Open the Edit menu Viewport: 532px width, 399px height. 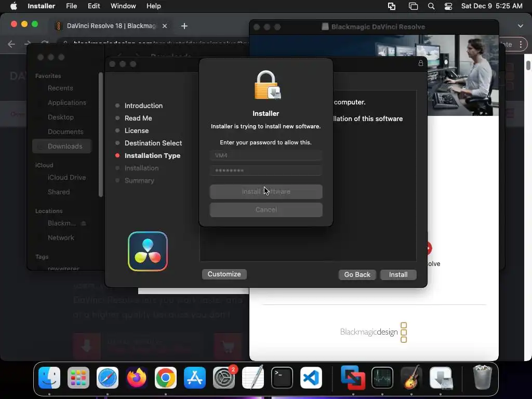(x=94, y=6)
